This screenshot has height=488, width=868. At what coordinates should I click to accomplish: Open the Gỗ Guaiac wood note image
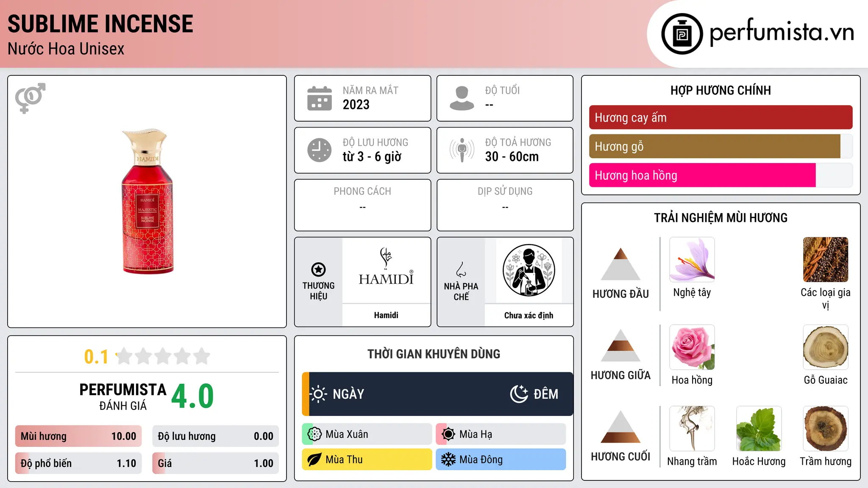click(826, 347)
